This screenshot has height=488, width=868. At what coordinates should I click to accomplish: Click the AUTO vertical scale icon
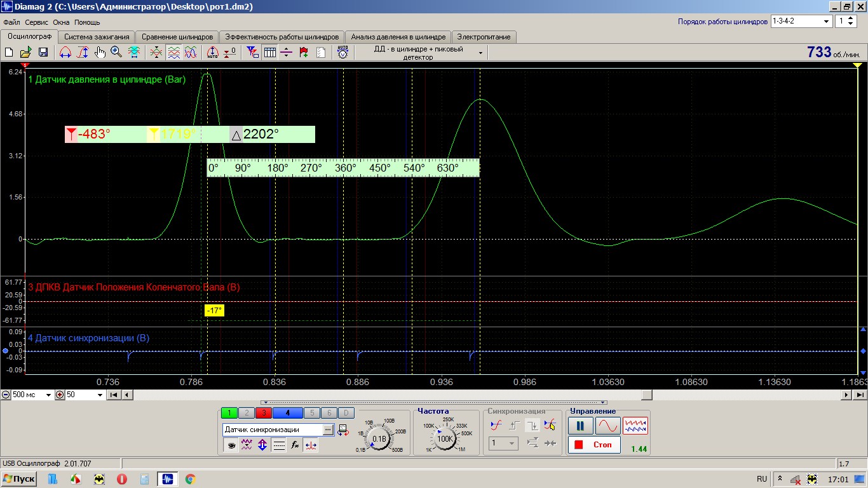point(213,53)
